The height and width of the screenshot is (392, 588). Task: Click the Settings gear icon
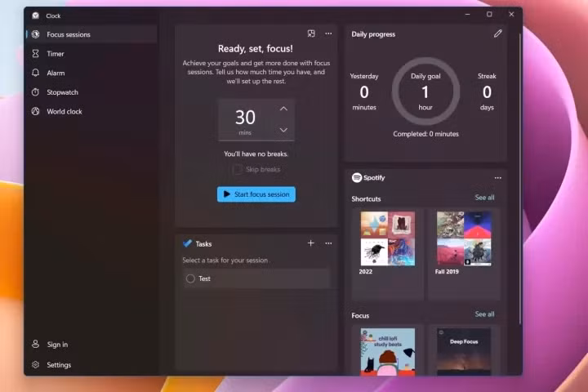36,364
